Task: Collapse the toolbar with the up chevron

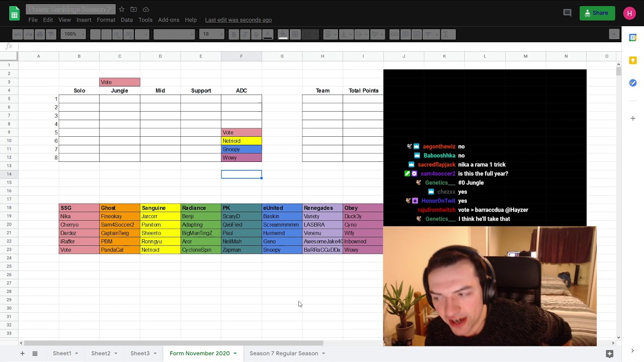Action: 614,34
